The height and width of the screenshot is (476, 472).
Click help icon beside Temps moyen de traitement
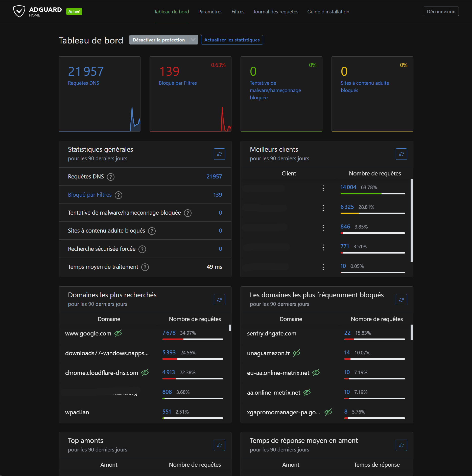[145, 267]
